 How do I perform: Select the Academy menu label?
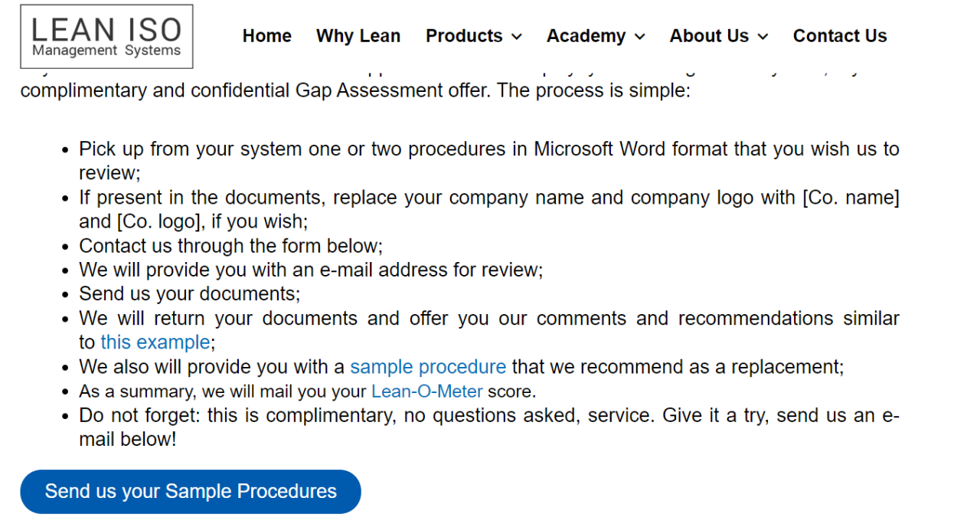pyautogui.click(x=586, y=36)
